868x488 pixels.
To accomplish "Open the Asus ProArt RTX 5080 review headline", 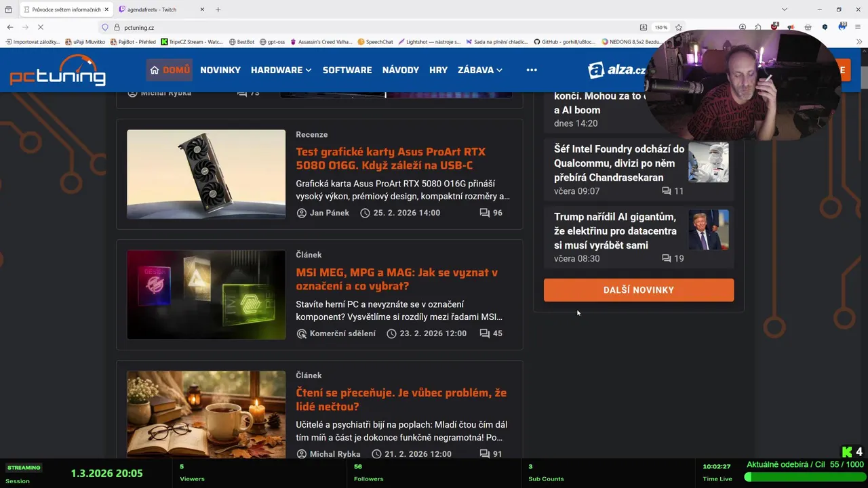I will click(x=391, y=159).
